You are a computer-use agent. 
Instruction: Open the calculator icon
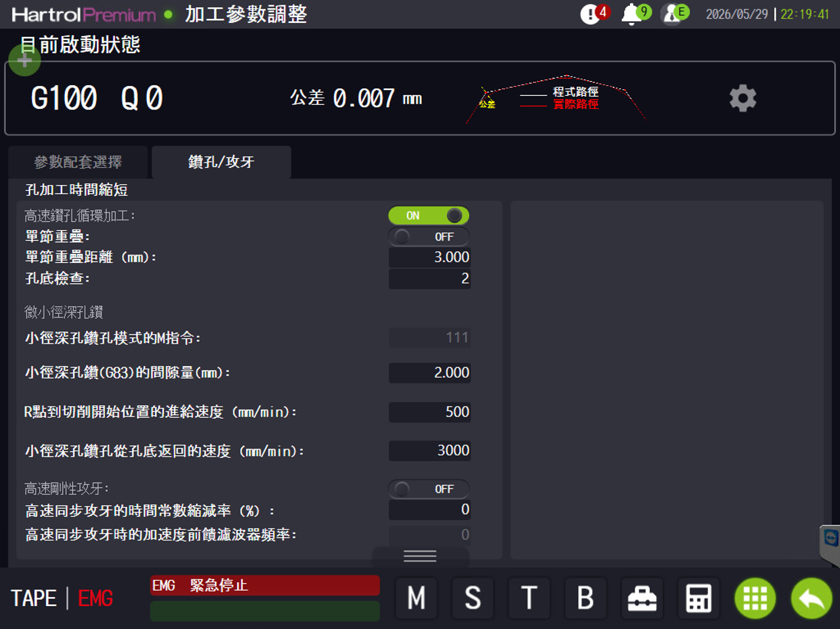click(x=699, y=598)
